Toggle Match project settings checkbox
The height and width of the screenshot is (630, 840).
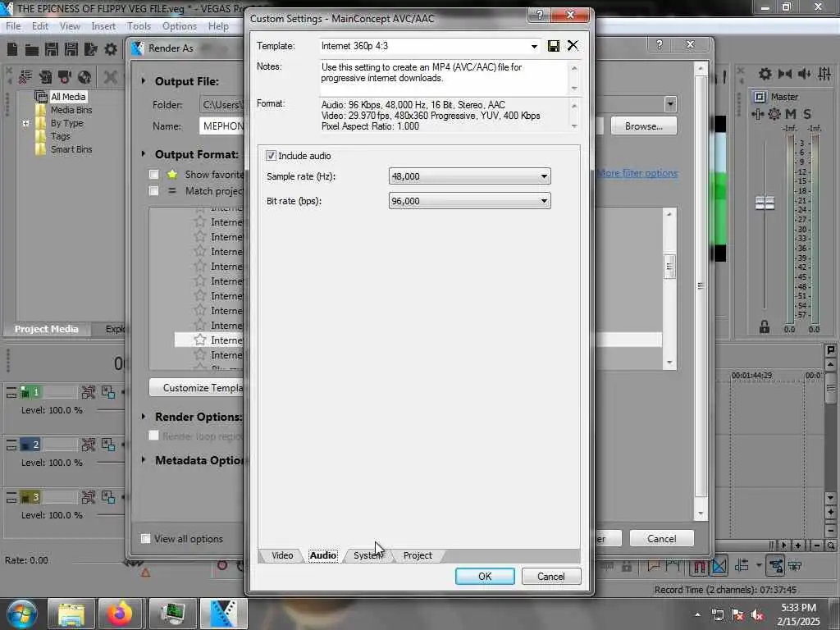(x=153, y=190)
